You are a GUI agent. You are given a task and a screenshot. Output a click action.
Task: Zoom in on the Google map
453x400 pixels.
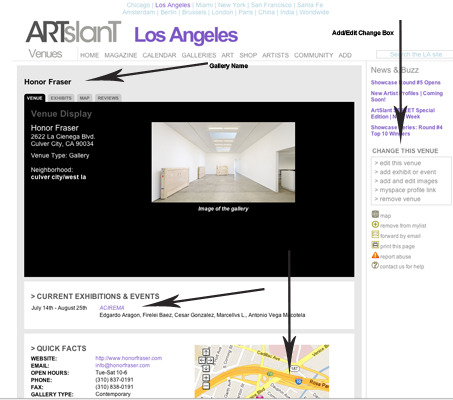[206, 378]
